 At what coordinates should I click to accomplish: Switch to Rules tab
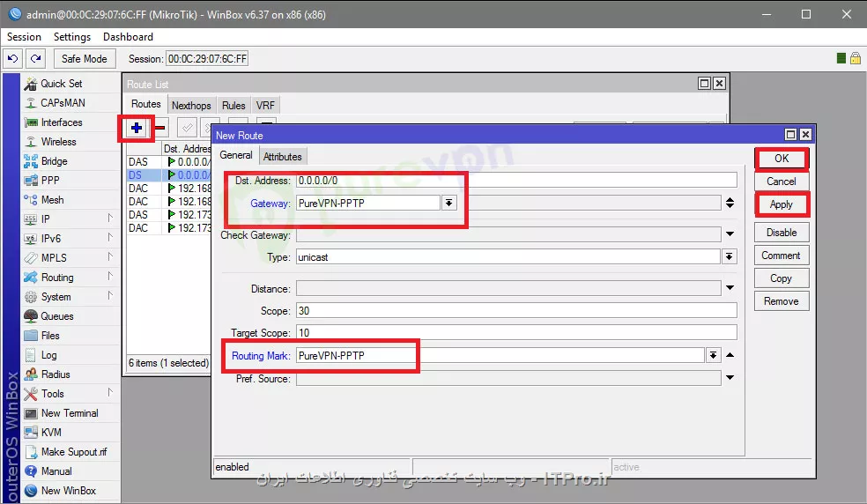click(233, 105)
